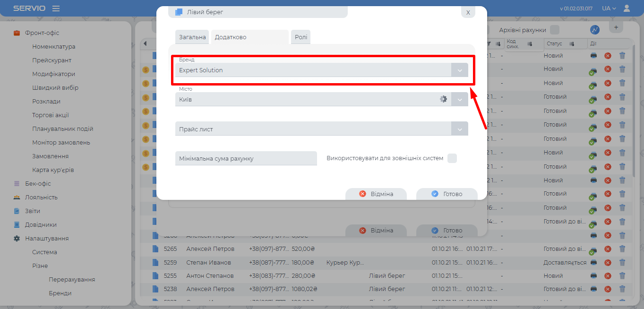644x309 pixels.
Task: Open the hamburger menu next to SERVIO logo
Action: (x=56, y=9)
